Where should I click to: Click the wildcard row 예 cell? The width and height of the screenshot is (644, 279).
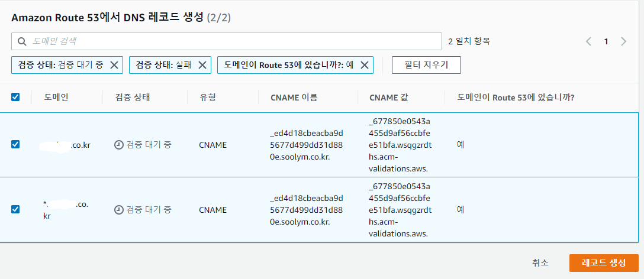[461, 210]
